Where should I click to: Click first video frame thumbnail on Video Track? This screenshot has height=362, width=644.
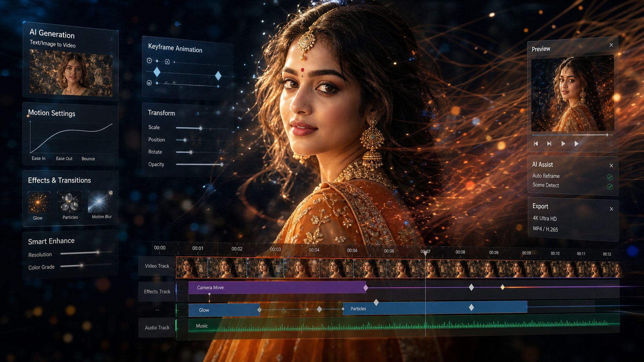coord(192,267)
